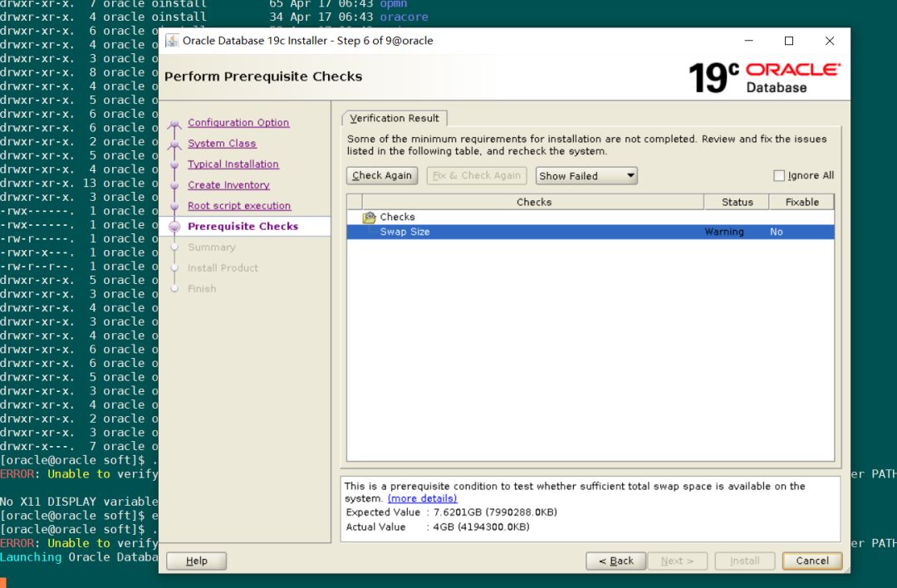Go to previous step with Back
This screenshot has height=588, width=897.
click(615, 561)
